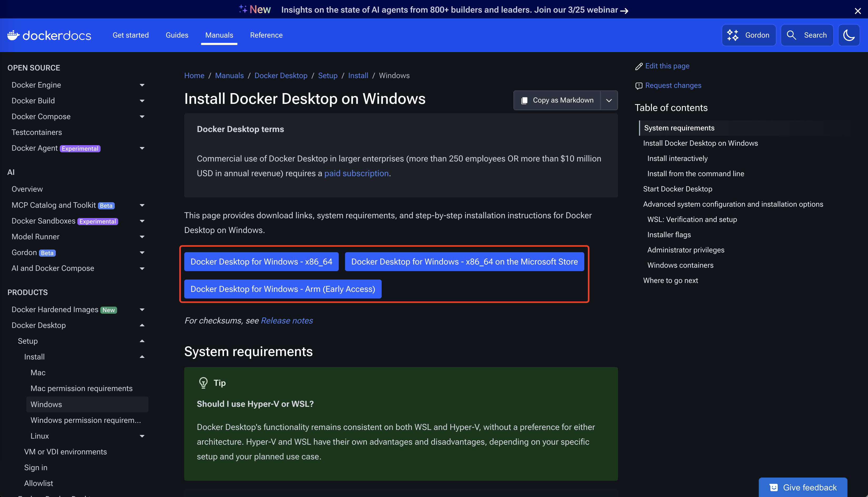The width and height of the screenshot is (868, 497).
Task: Expand the Linux install submenu
Action: click(142, 436)
